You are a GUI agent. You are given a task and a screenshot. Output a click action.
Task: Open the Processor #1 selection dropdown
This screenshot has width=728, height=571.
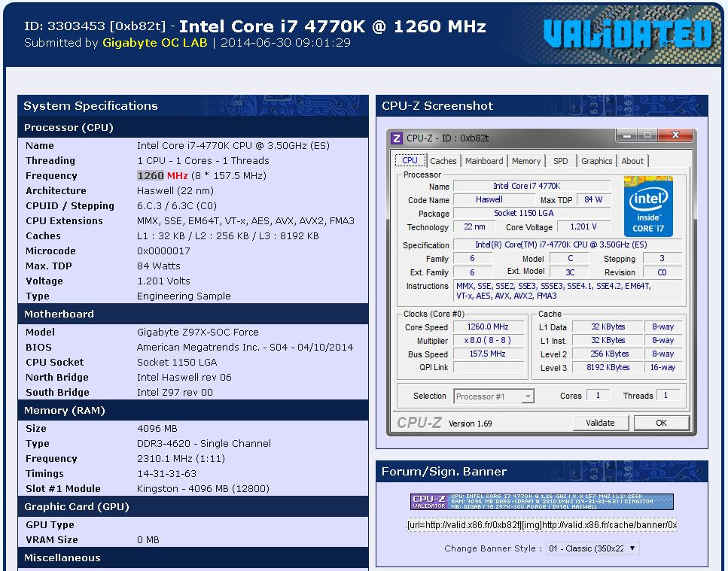coord(494,396)
